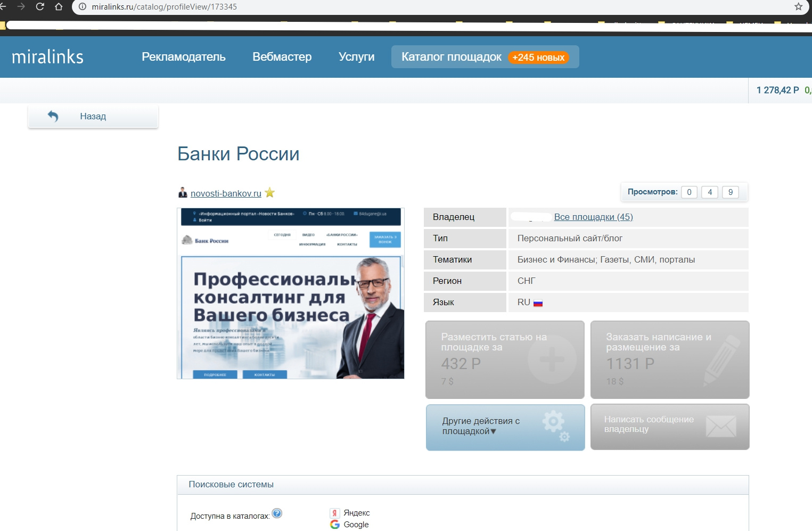Click the back arrow icon on Назад
Viewport: 812px width, 531px height.
pos(53,116)
